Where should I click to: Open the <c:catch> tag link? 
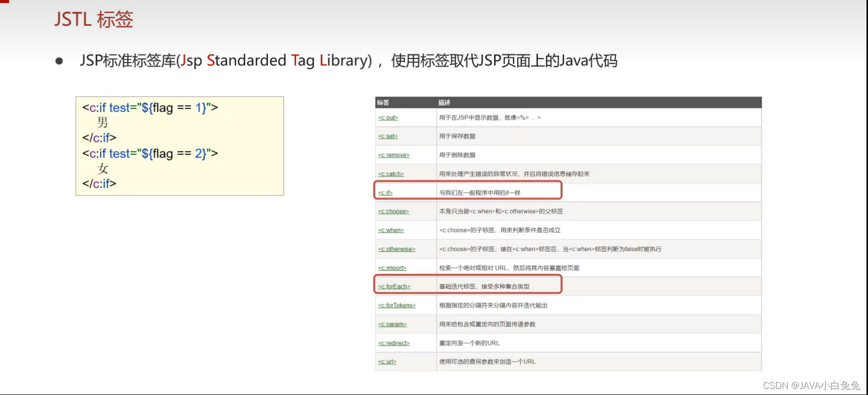pos(391,174)
